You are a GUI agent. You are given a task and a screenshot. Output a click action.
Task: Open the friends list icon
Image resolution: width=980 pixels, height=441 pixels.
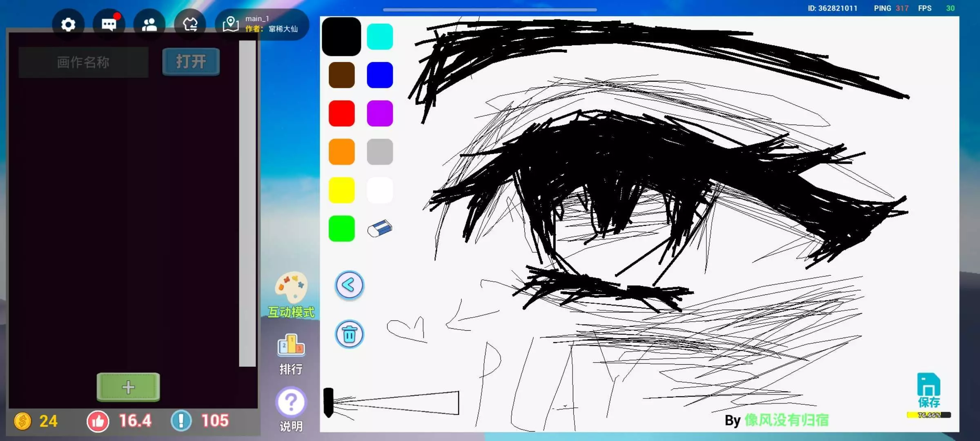pos(149,25)
